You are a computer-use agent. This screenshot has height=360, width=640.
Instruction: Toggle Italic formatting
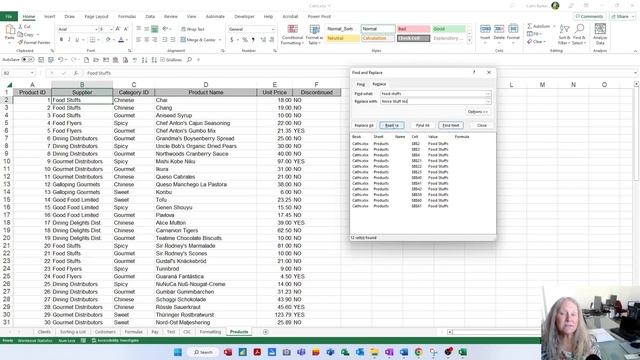(69, 40)
